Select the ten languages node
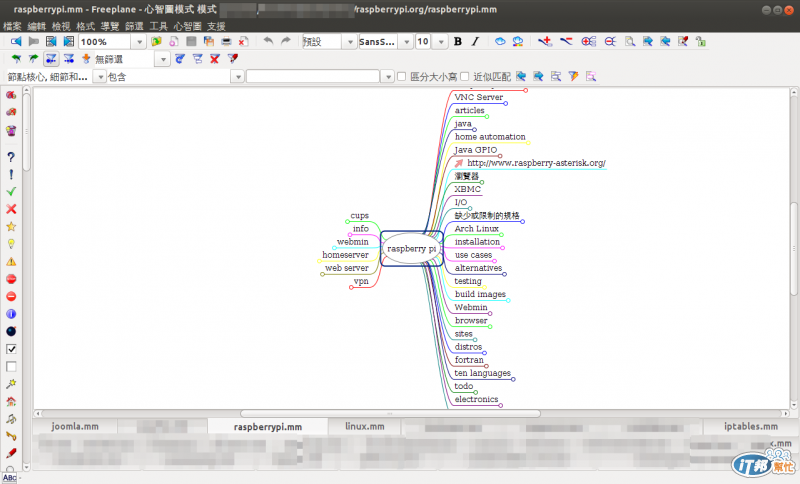This screenshot has width=800, height=484. point(482,373)
